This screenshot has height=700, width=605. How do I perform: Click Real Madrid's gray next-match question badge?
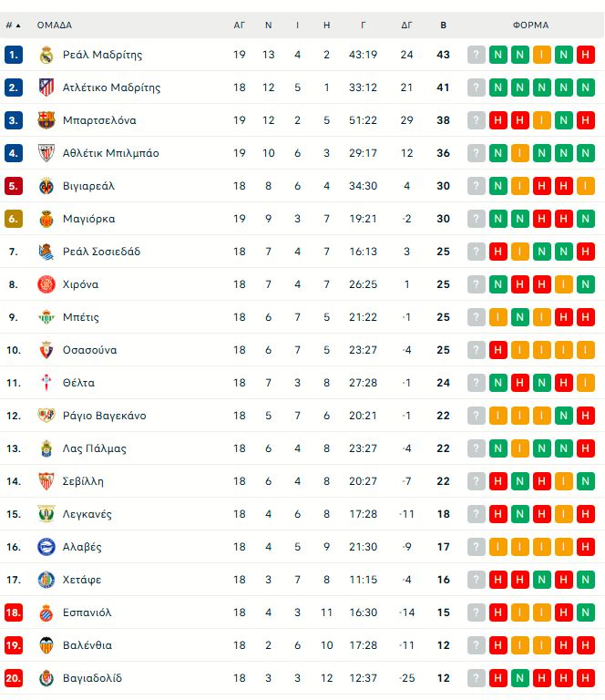(x=477, y=55)
